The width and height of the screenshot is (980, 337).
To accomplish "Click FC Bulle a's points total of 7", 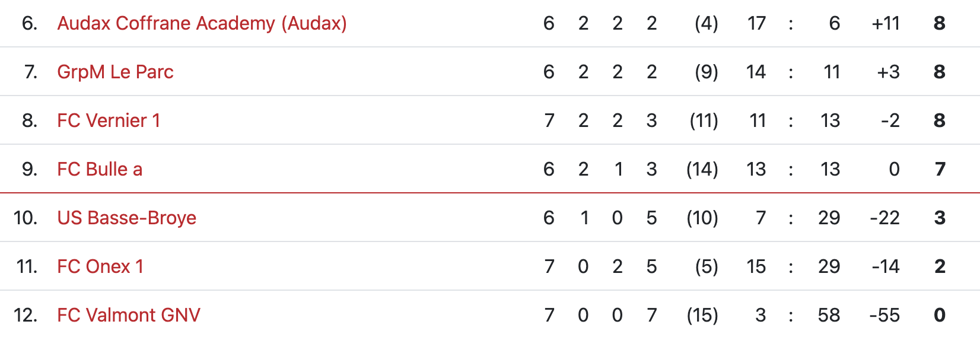I will (x=940, y=169).
